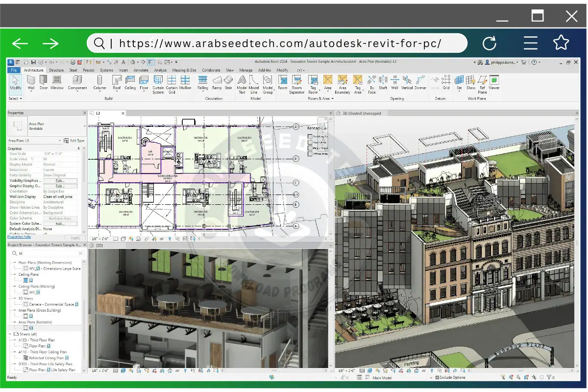Image resolution: width=588 pixels, height=392 pixels.
Task: Open the Window placement tool
Action: pos(57,83)
